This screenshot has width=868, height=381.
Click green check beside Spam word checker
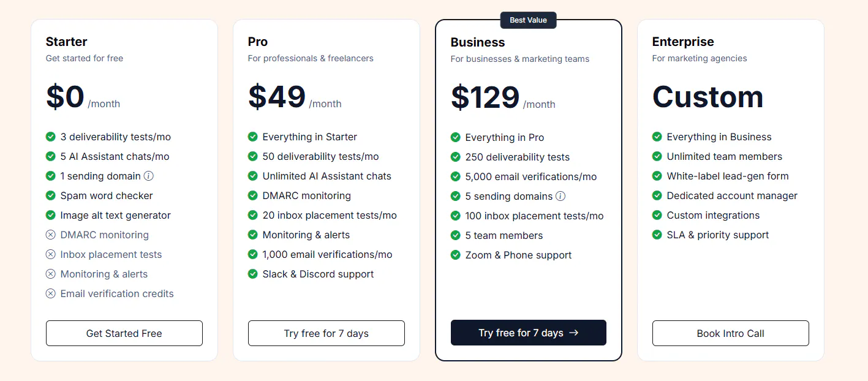[51, 195]
